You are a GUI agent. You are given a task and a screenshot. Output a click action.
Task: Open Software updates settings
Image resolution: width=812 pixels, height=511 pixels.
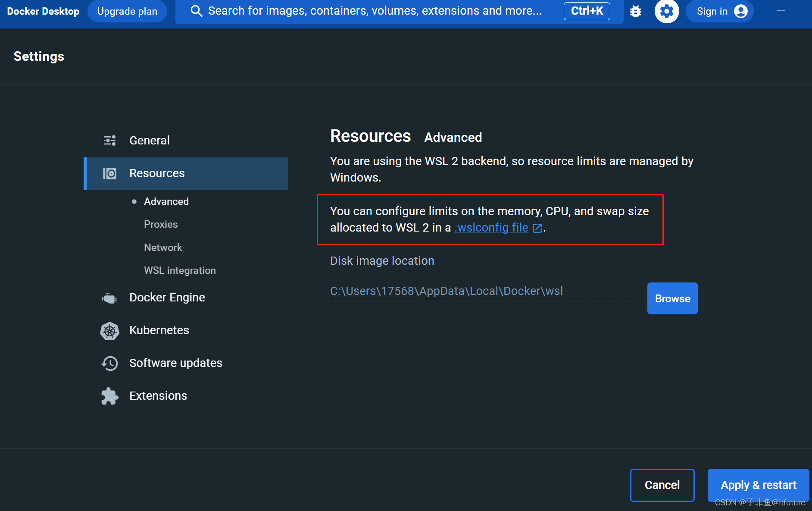point(186,363)
